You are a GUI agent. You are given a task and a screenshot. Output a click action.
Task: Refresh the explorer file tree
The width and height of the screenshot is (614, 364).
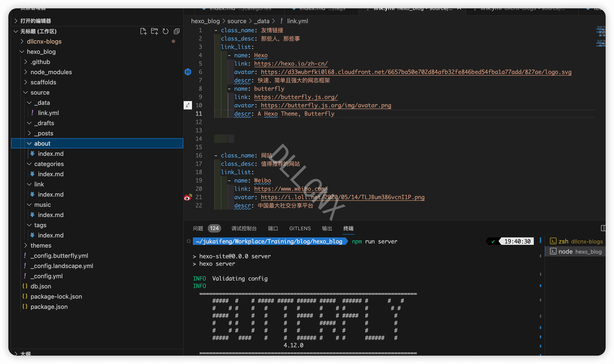pyautogui.click(x=166, y=31)
